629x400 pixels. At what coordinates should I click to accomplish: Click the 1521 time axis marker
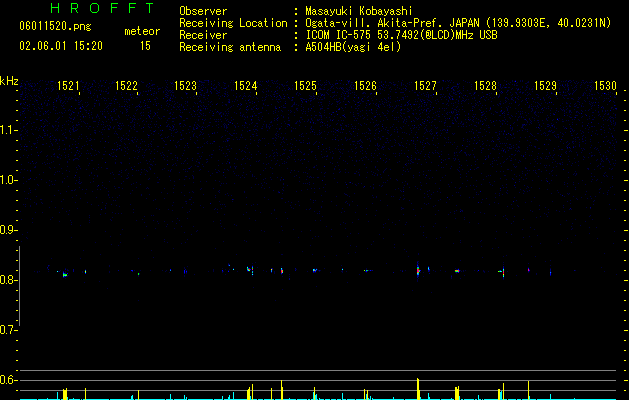[x=68, y=86]
